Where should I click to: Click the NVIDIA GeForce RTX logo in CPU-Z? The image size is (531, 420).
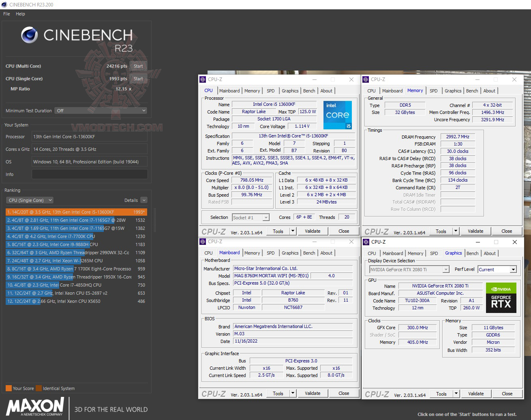click(501, 298)
